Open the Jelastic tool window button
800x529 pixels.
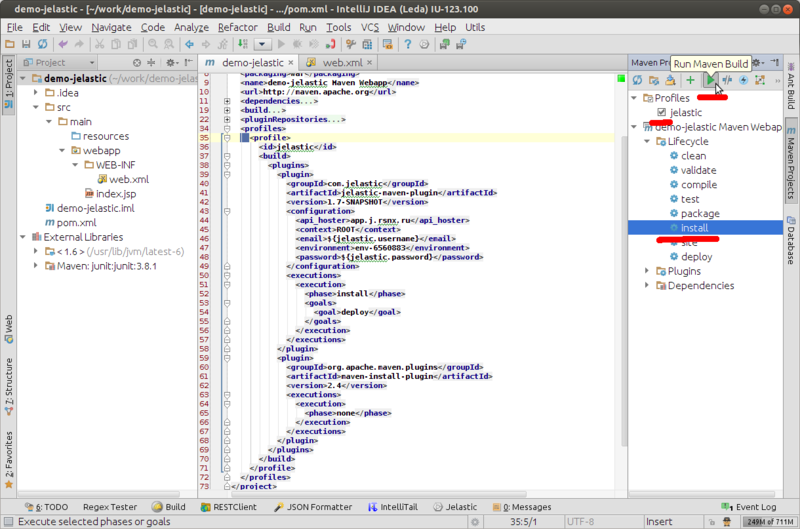coord(455,507)
